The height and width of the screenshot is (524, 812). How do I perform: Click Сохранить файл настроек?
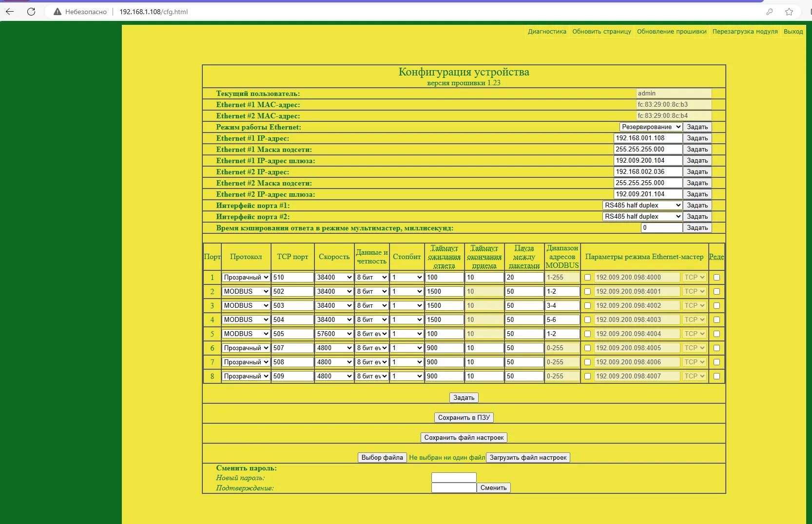click(464, 438)
